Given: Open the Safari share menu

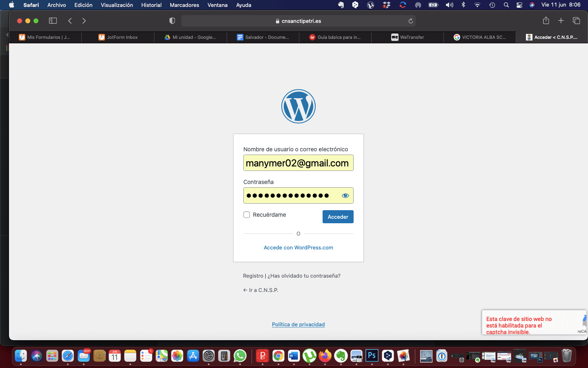Looking at the screenshot, I should (x=546, y=20).
